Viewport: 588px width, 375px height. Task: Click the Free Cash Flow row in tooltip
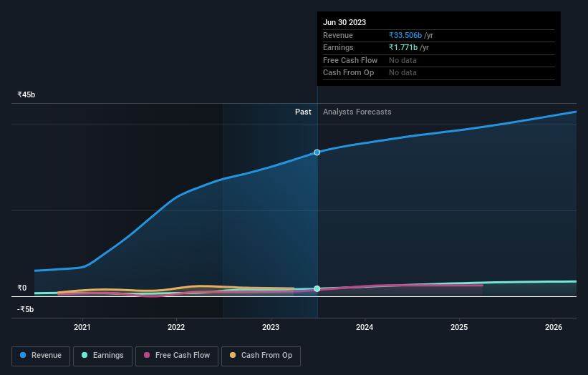pyautogui.click(x=439, y=60)
